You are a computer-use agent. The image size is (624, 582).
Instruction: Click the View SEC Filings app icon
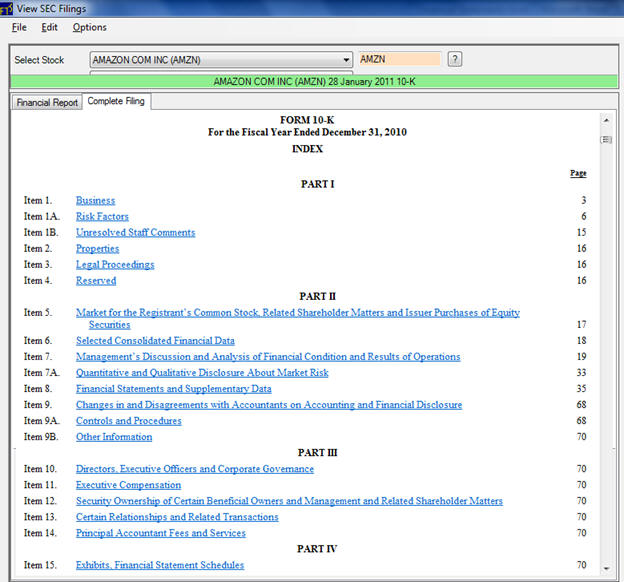click(x=6, y=8)
